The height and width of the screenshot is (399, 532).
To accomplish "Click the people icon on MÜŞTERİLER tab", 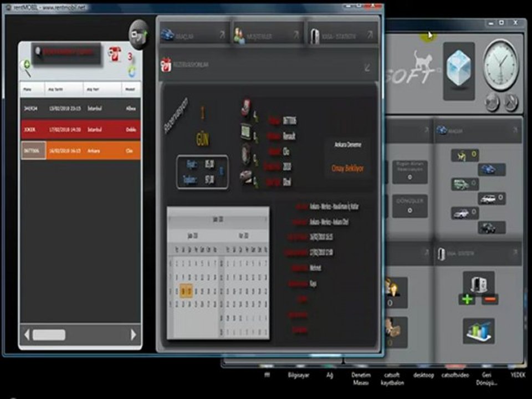I will [239, 35].
